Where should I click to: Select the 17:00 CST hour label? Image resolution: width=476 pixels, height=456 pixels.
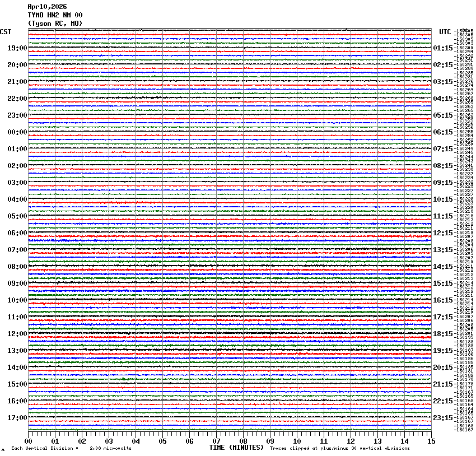(x=17, y=418)
